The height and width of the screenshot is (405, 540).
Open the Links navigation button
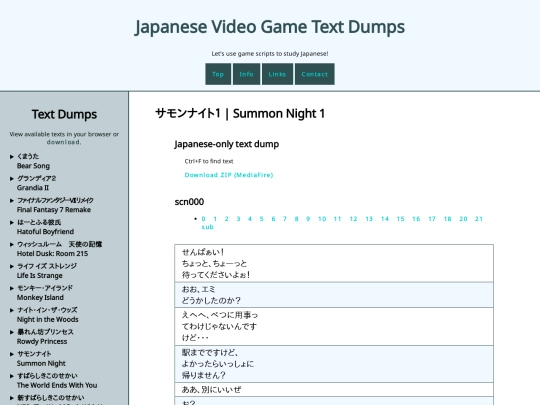[x=277, y=74]
